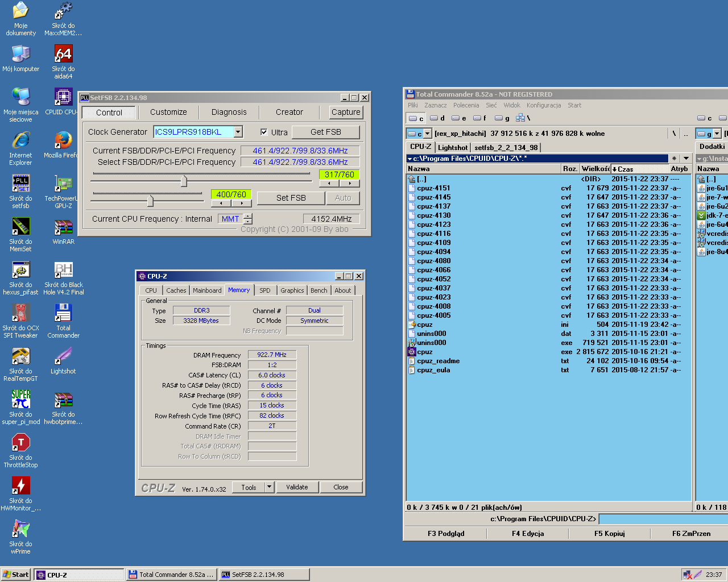Open Konfiguracja menu in Total Commander

coord(544,105)
